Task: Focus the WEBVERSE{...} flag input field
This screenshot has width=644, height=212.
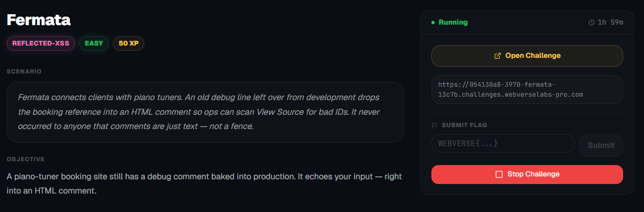Action: 503,143
